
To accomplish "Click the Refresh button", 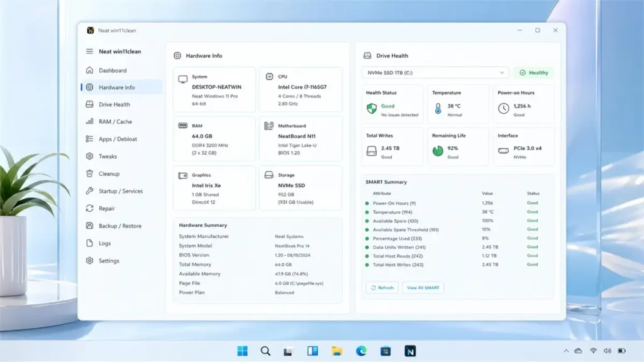I will pyautogui.click(x=381, y=287).
